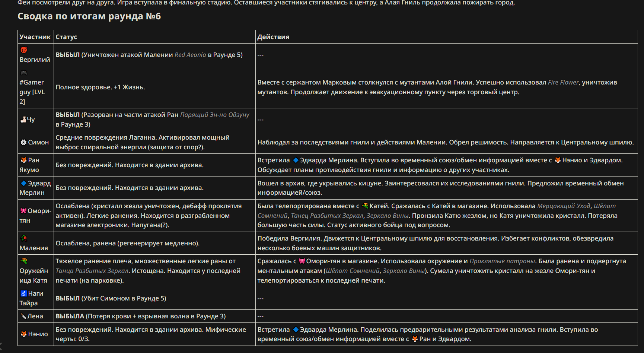The image size is (644, 353).
Task: Click the icon beside participant Чу
Action: pyautogui.click(x=23, y=120)
